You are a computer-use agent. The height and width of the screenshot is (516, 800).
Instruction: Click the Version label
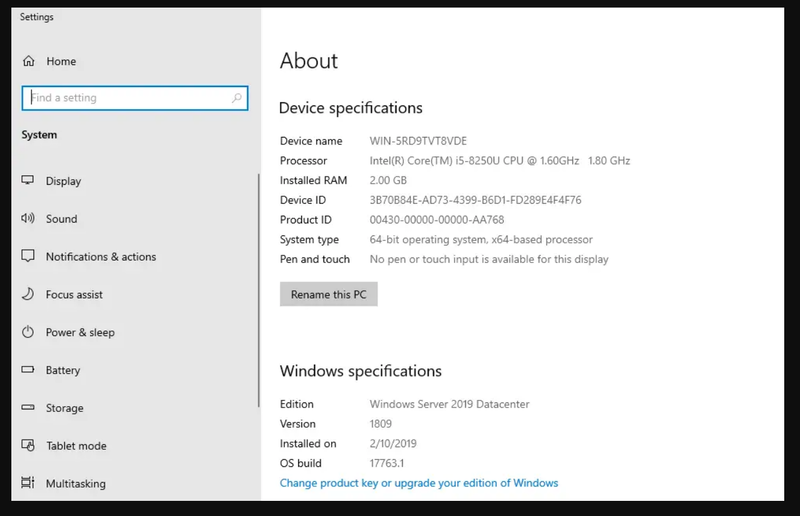pos(297,424)
